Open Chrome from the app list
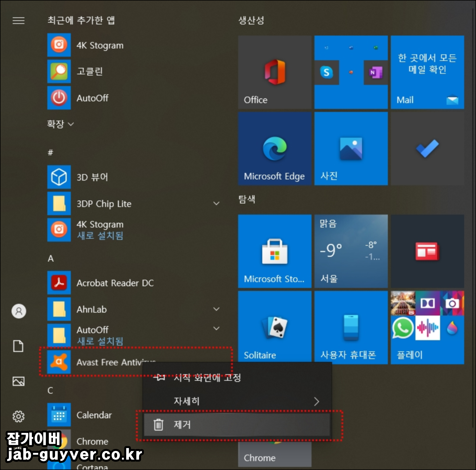Viewport: 476px width, 470px height. tap(95, 441)
